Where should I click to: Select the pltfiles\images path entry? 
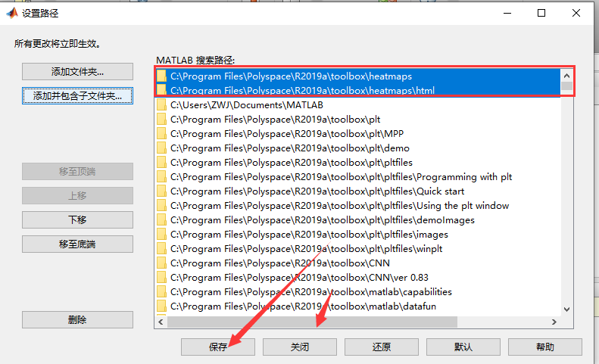coord(357,234)
